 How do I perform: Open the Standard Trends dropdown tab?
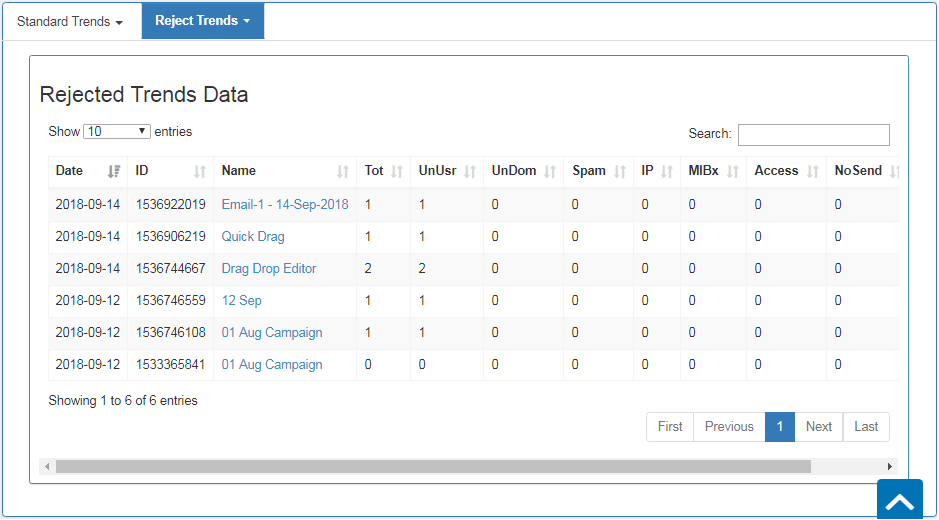pos(70,21)
